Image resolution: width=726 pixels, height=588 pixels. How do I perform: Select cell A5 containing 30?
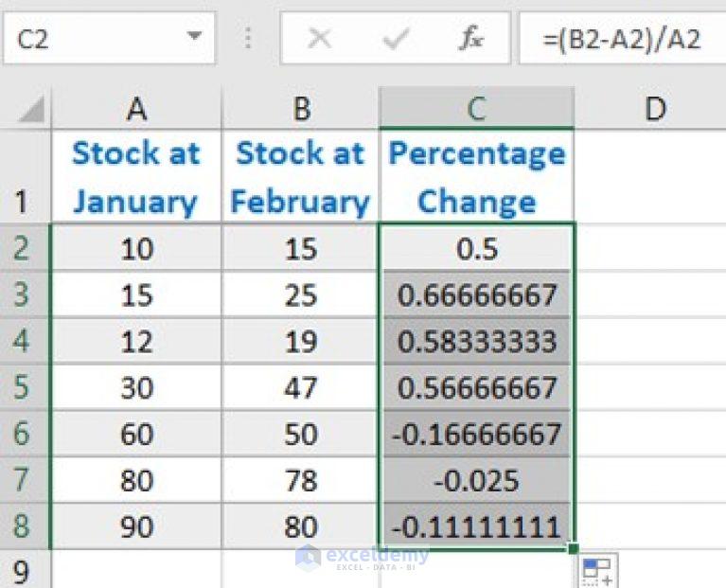pyautogui.click(x=136, y=387)
